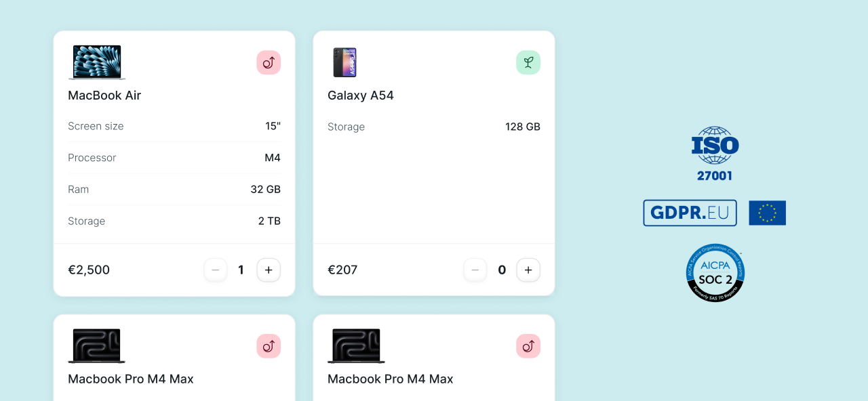
Task: Click the right Macbook Pro M4 Max thumbnail
Action: 357,345
